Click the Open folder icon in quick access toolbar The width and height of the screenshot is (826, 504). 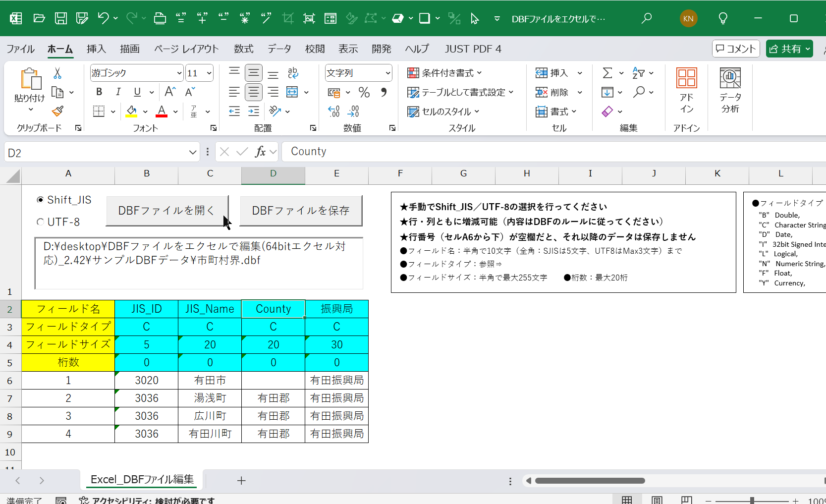coord(39,19)
